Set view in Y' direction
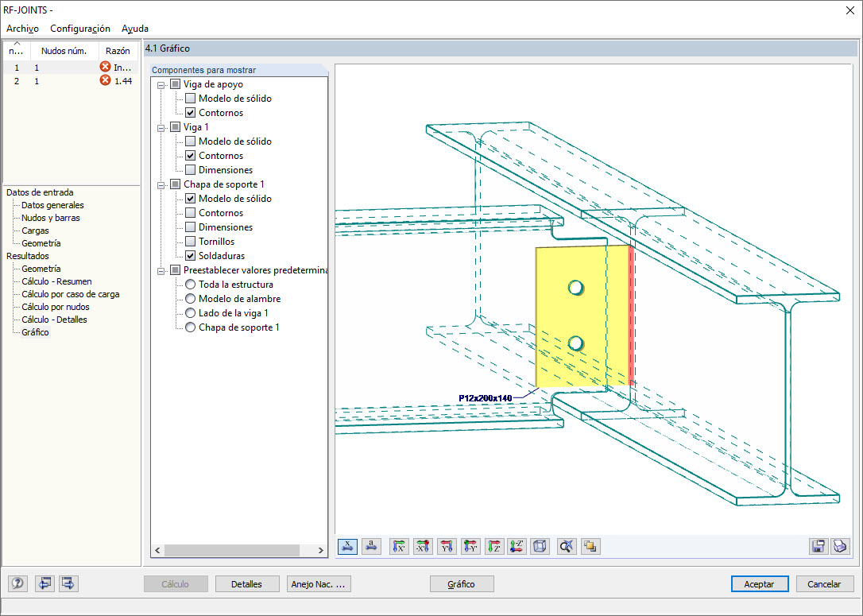863x616 pixels. (x=447, y=547)
